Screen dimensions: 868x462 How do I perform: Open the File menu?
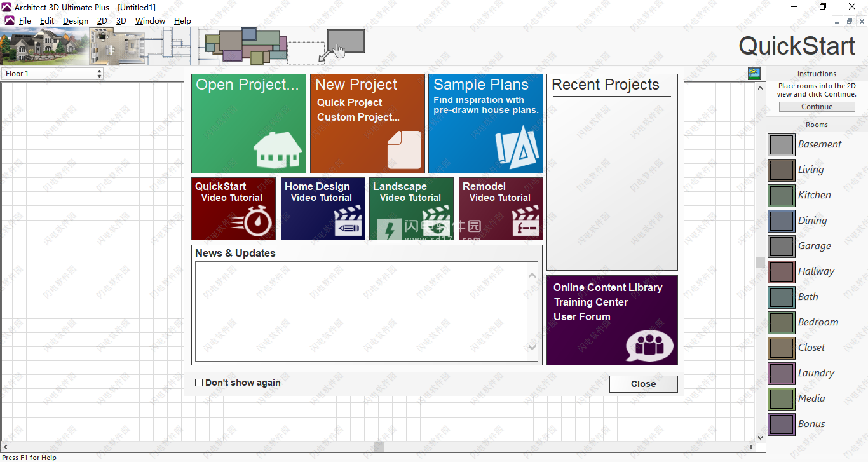click(25, 20)
